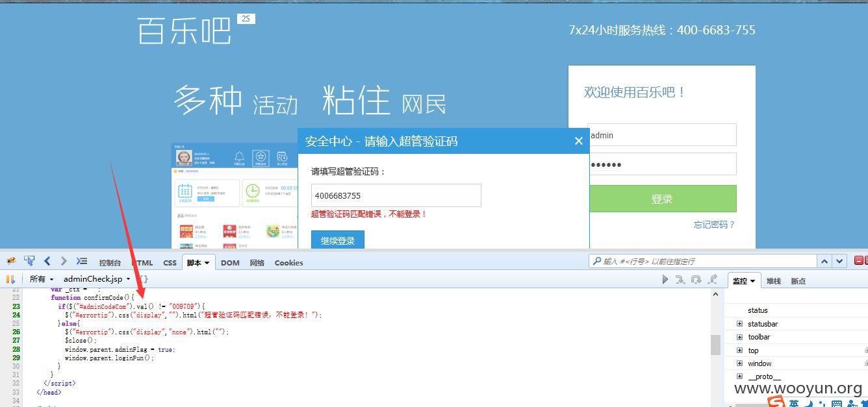868x407 pixels.
Task: Set breakpoint on line 29 gutter
Action: 16,358
